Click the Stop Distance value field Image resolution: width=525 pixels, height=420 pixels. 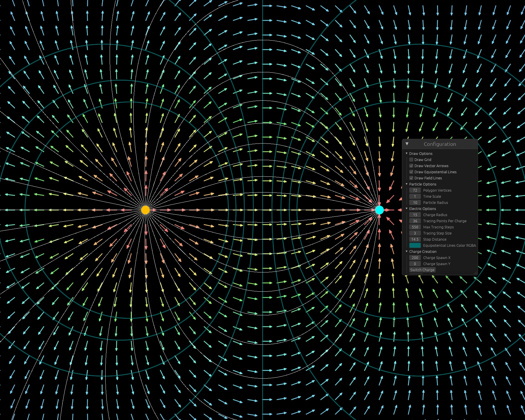tap(415, 239)
